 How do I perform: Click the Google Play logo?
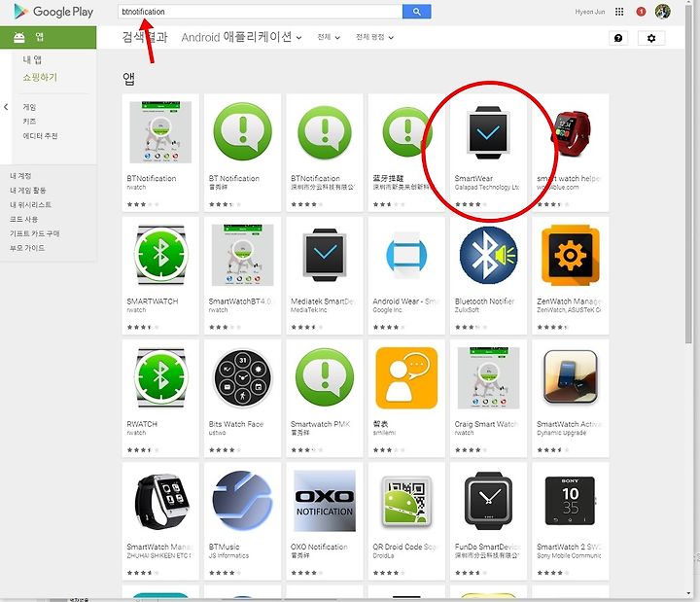point(53,12)
